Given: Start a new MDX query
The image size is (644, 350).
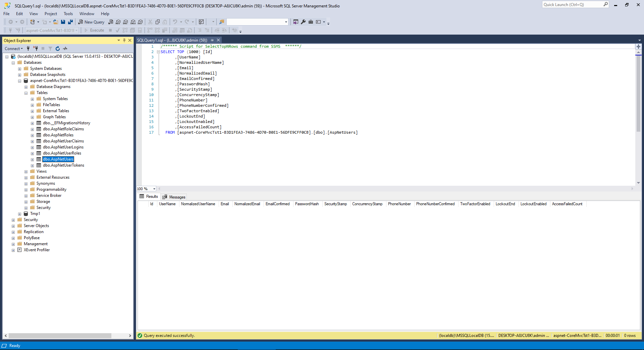Looking at the screenshot, I should (118, 22).
